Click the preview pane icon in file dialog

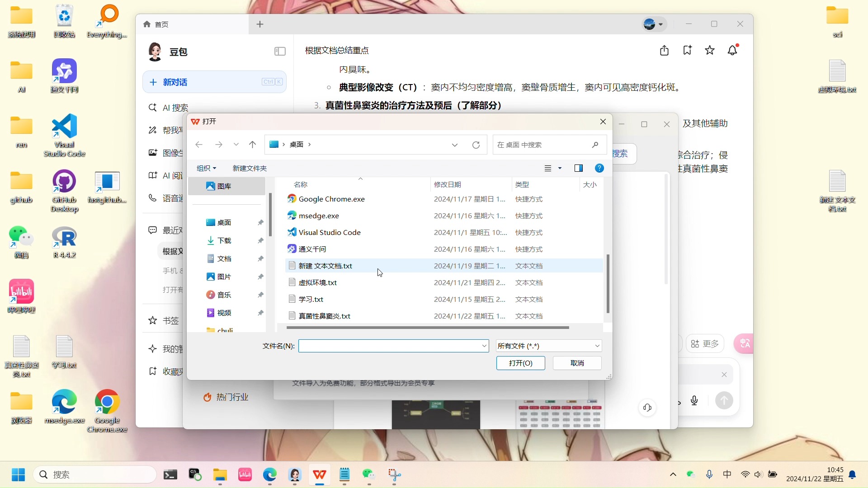579,168
